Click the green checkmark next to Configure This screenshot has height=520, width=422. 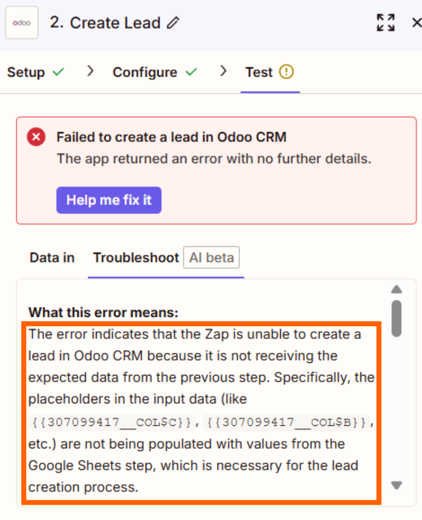pos(191,72)
